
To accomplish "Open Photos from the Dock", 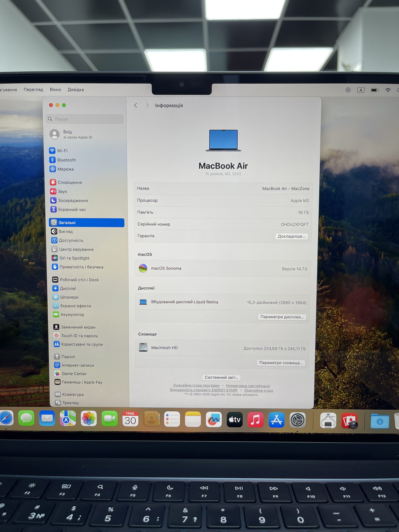I will click(89, 419).
